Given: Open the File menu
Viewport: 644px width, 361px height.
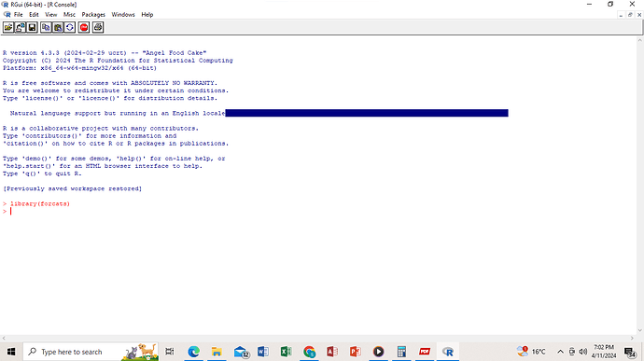Looking at the screenshot, I should (18, 14).
